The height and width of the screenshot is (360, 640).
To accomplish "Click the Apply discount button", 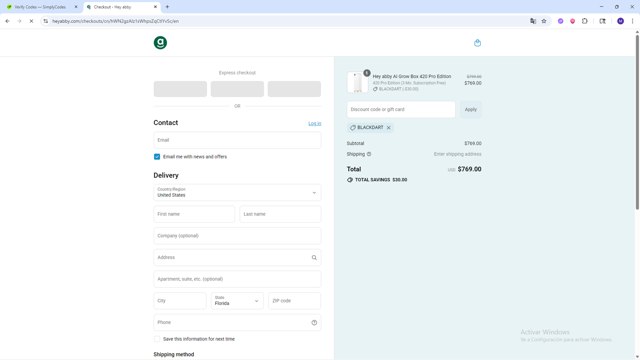I will (x=471, y=109).
